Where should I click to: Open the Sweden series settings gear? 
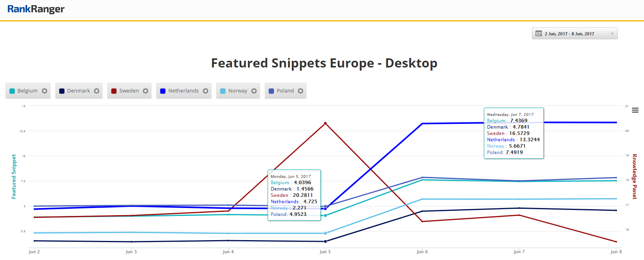point(145,91)
